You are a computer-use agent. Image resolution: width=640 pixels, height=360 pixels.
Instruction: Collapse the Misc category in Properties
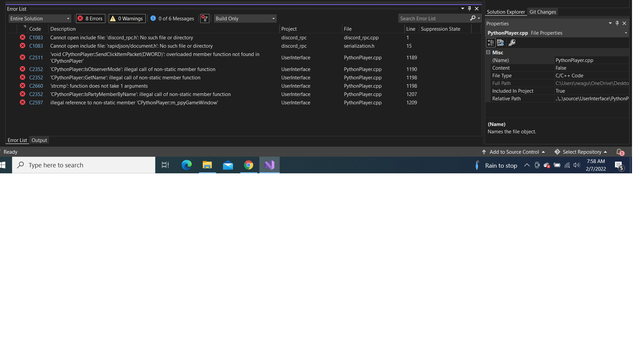[488, 53]
